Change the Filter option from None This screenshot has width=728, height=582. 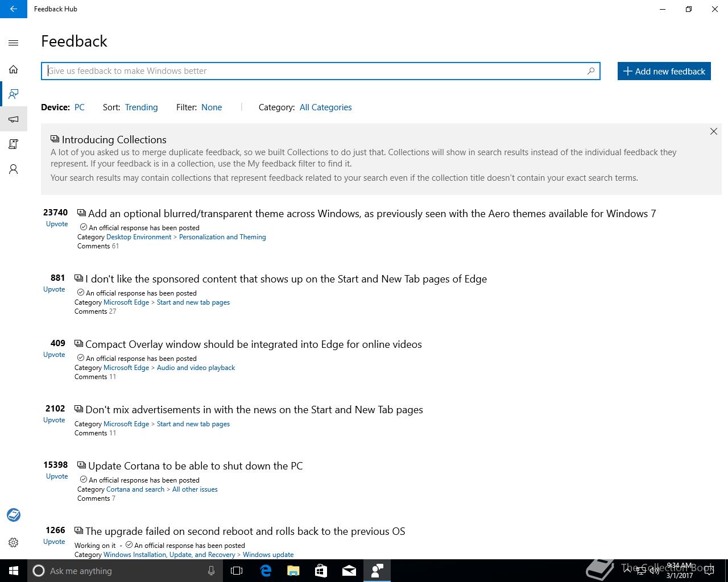(x=212, y=107)
